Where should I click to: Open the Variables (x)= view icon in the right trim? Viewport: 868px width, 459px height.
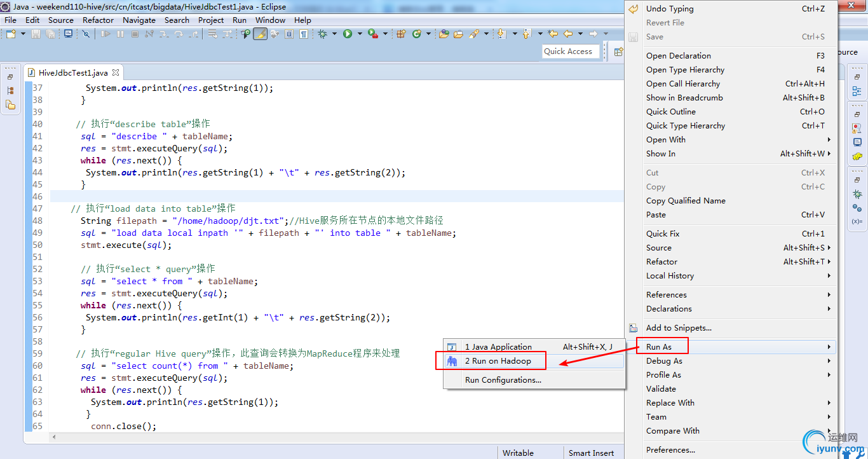pyautogui.click(x=857, y=222)
